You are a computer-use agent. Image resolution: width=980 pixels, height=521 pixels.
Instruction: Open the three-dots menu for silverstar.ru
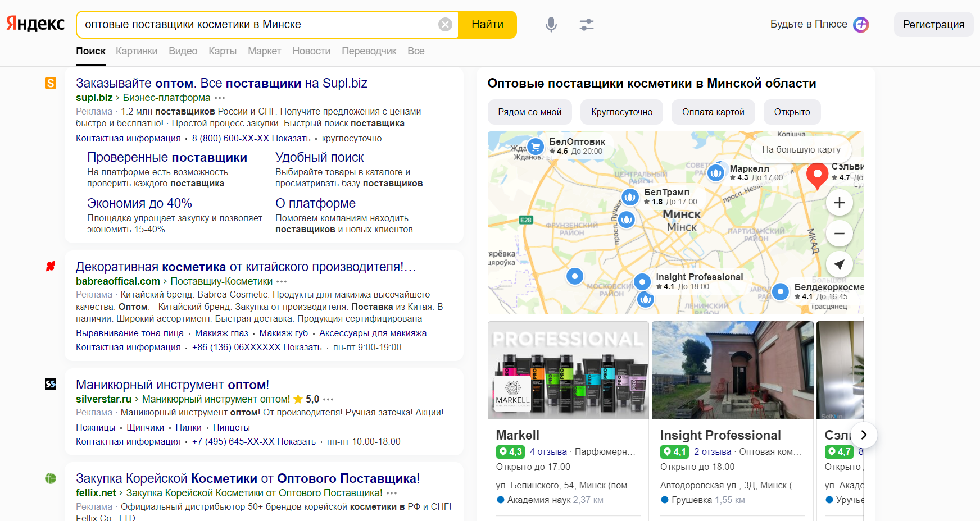328,399
